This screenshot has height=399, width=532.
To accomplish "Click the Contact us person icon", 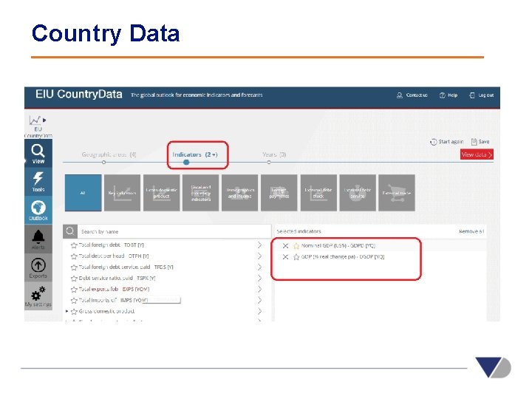I will tap(399, 95).
